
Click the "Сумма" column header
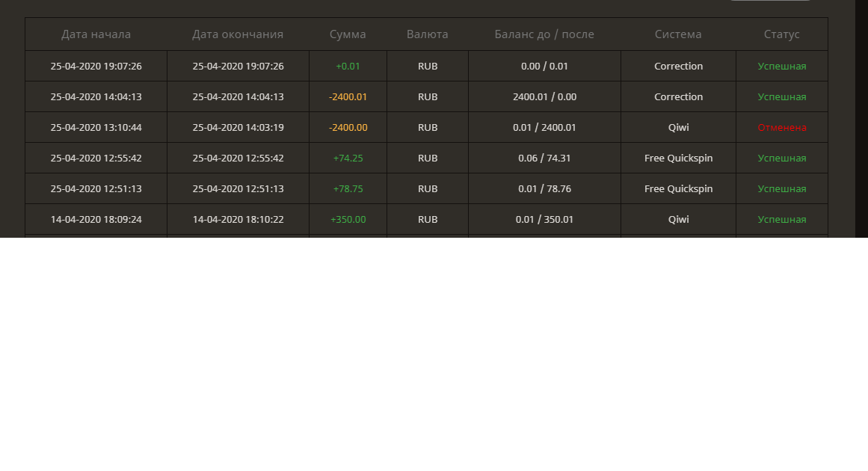click(348, 34)
